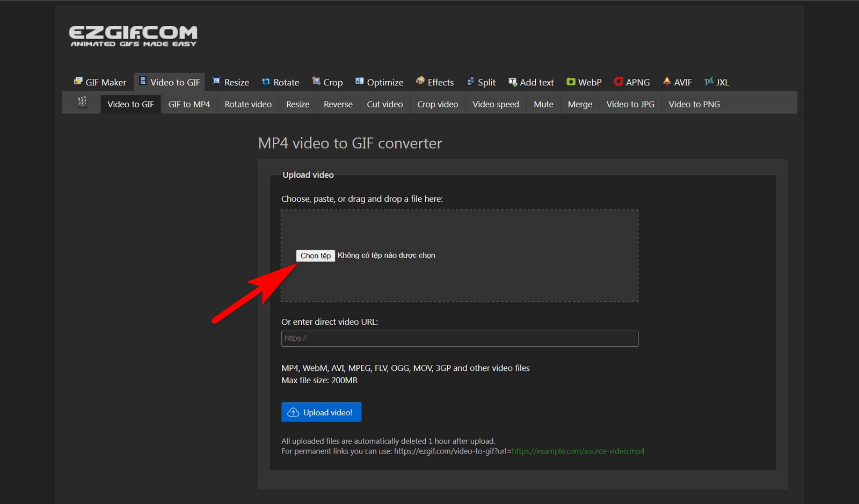Click the EZGIF.COM logo
This screenshot has height=504, width=859.
click(x=133, y=36)
